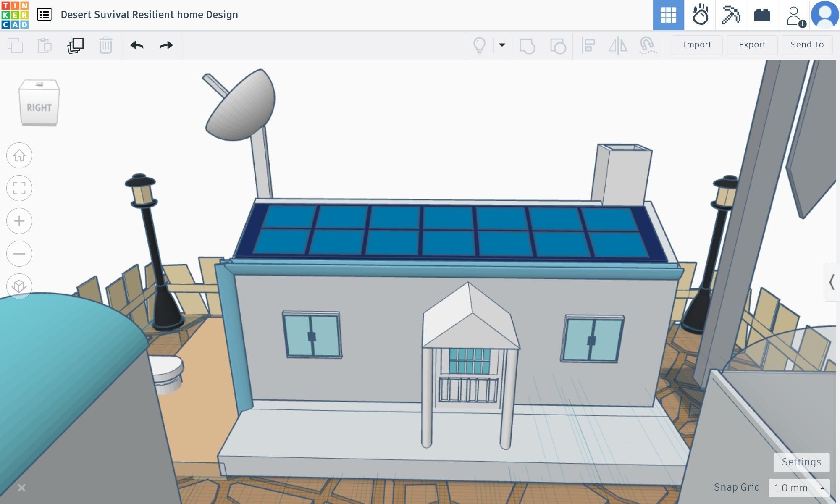Screen dimensions: 840x504
Task: Click the design title to rename it
Action: (x=149, y=14)
